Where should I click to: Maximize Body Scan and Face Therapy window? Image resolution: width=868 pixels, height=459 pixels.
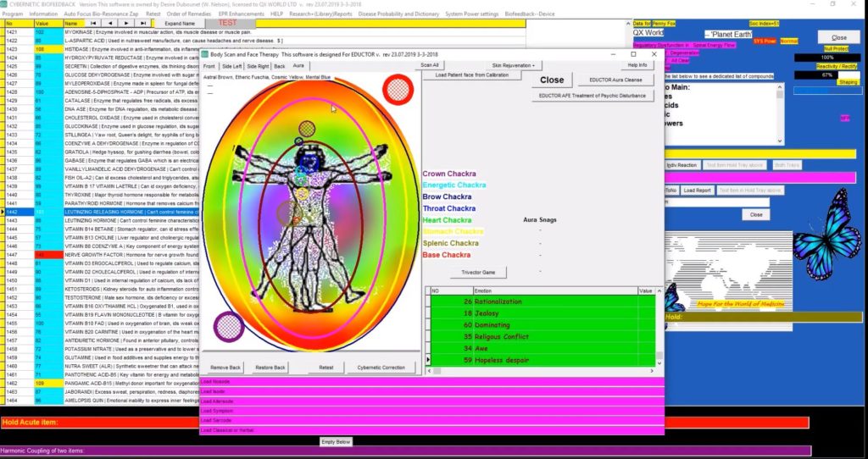coord(633,54)
